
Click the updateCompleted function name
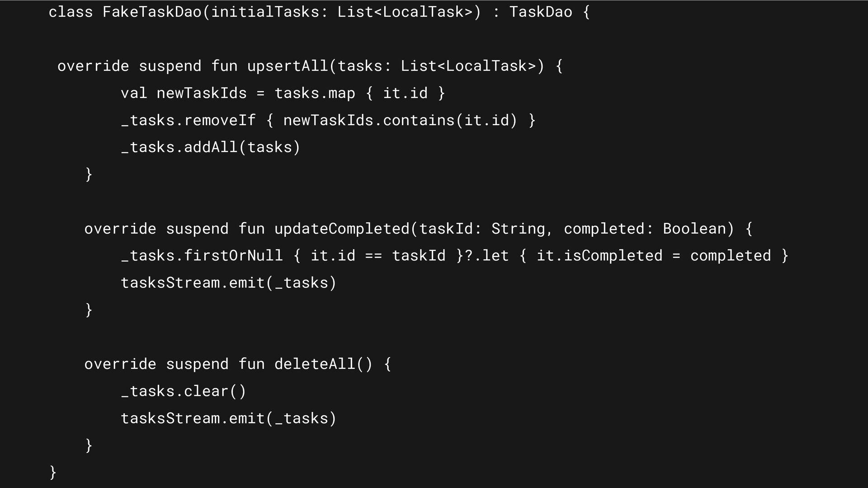pyautogui.click(x=342, y=229)
